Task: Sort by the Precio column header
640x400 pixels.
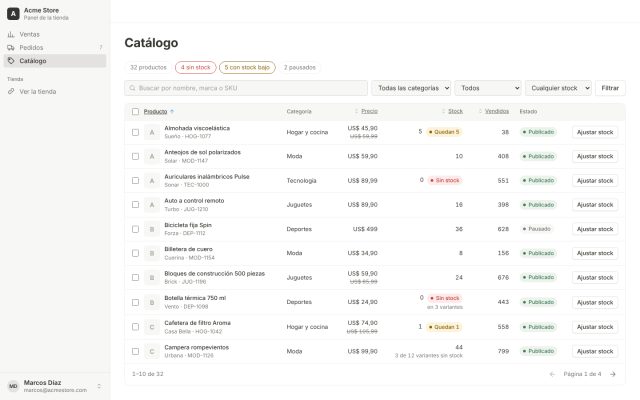Action: pyautogui.click(x=369, y=111)
